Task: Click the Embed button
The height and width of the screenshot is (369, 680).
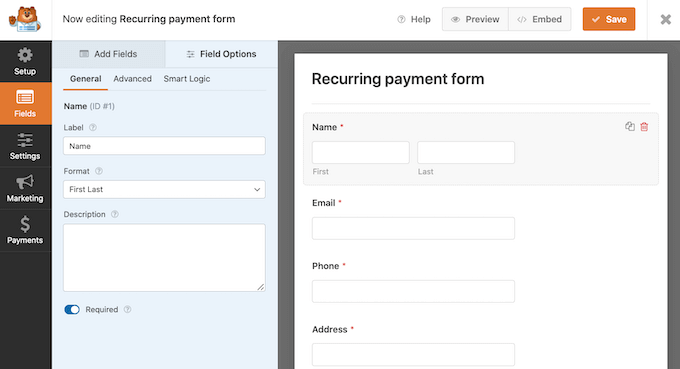Action: point(539,19)
